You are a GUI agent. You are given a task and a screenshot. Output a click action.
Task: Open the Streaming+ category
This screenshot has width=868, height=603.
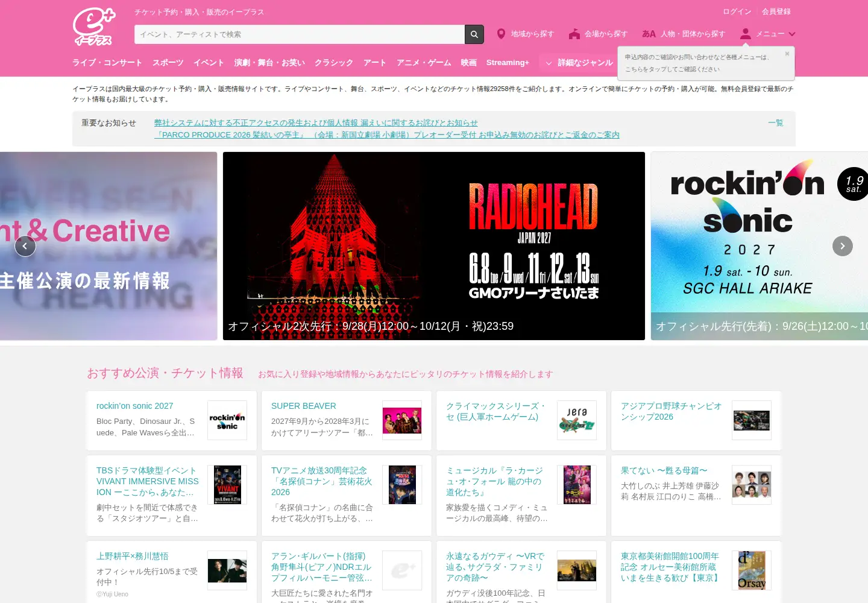point(508,63)
